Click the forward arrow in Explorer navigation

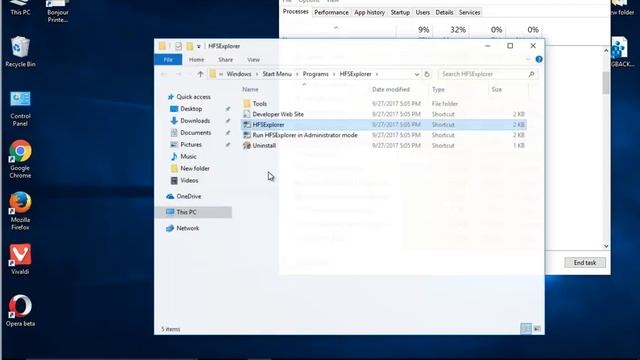tap(179, 74)
